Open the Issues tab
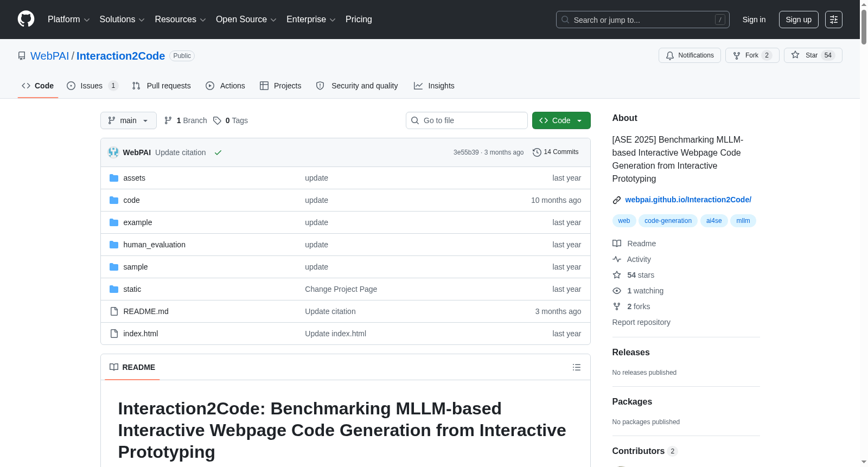 pos(92,86)
